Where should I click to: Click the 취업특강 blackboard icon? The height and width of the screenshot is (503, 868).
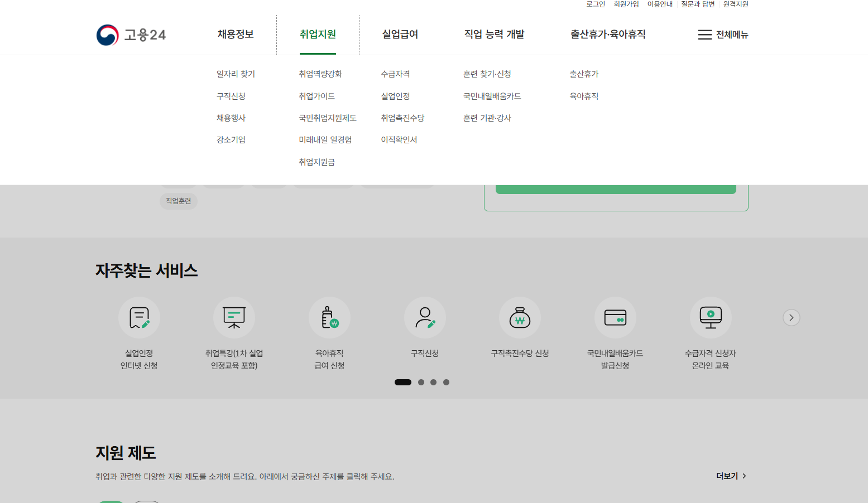(x=234, y=317)
